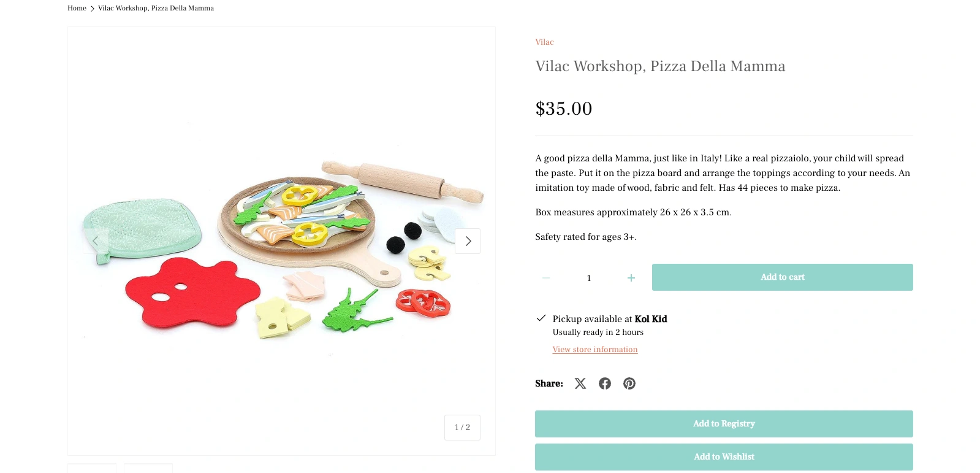Viewport: 980px width, 473px height.
Task: Add the pizza toy to cart
Action: pyautogui.click(x=782, y=277)
